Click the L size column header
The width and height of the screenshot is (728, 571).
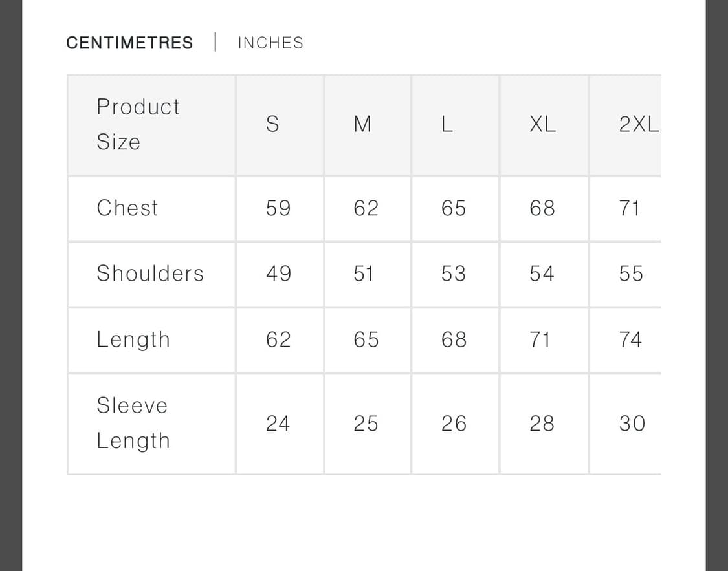(x=447, y=124)
